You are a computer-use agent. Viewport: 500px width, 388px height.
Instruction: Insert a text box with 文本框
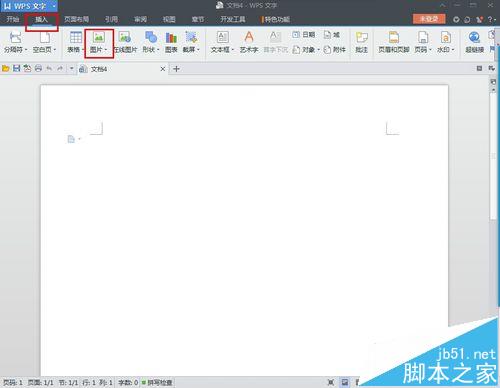[222, 42]
